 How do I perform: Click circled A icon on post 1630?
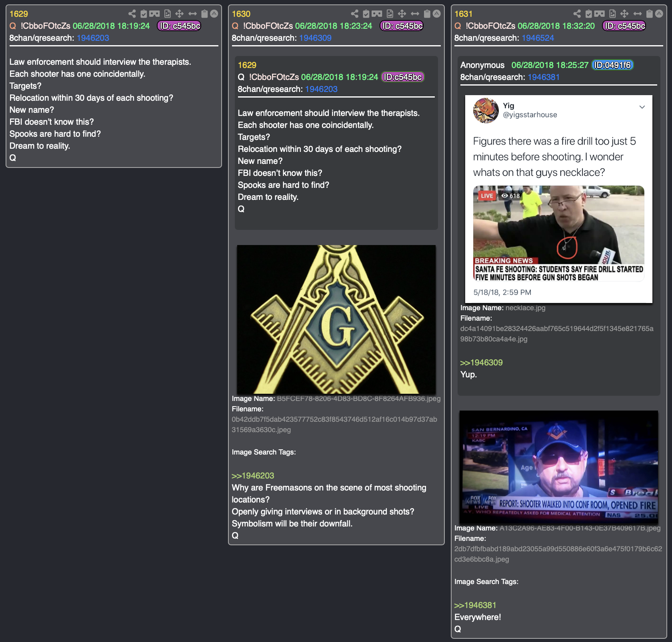pyautogui.click(x=437, y=14)
